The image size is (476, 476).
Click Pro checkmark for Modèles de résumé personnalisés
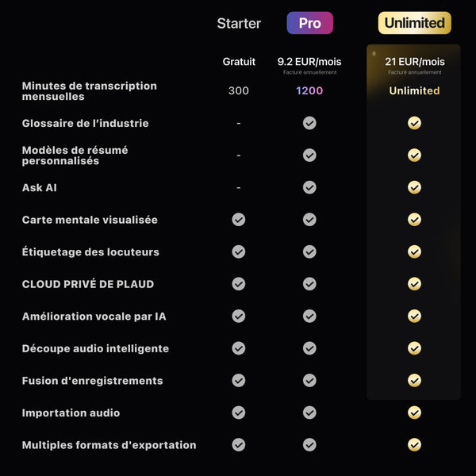pyautogui.click(x=309, y=155)
